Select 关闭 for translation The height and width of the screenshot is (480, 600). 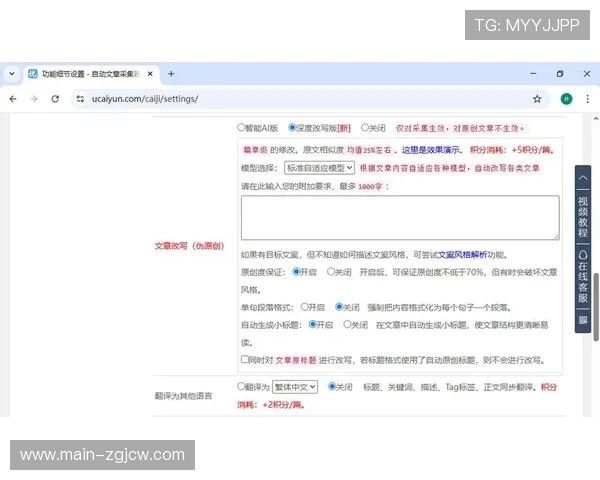point(332,386)
